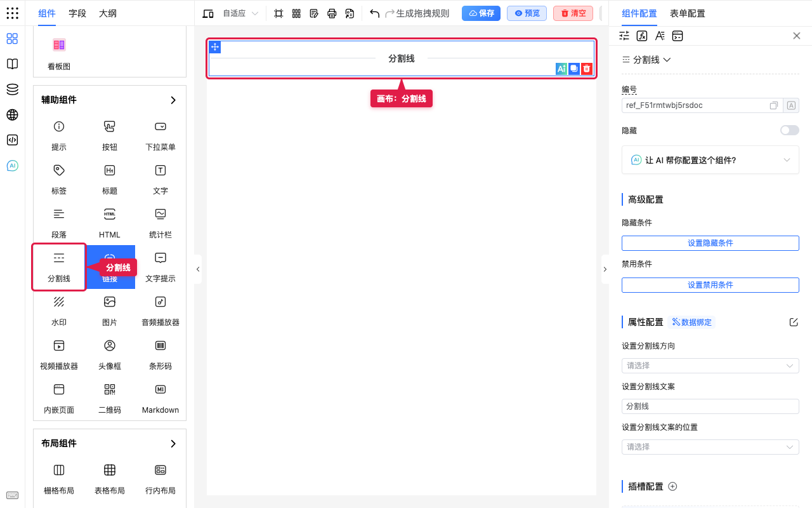Open the print icon in the toolbar
The image size is (812, 508).
pyautogui.click(x=332, y=13)
